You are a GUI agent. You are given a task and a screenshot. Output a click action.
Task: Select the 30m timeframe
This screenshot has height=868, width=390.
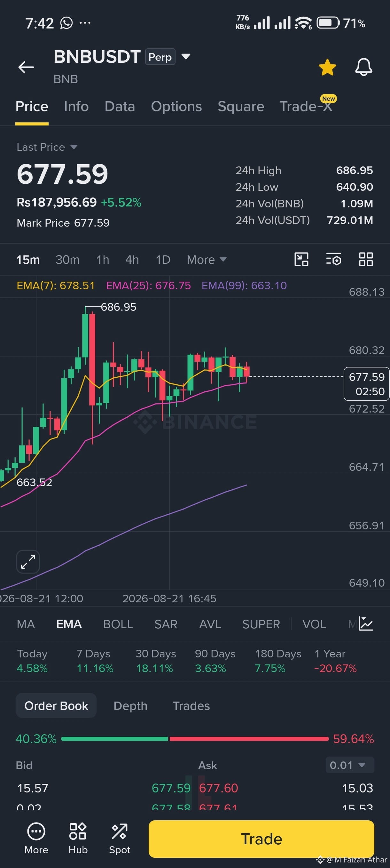[68, 260]
